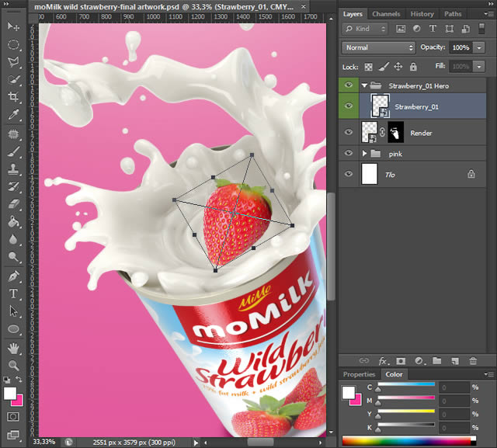Switch to the Paths tab
Image resolution: width=497 pixels, height=448 pixels.
click(453, 14)
